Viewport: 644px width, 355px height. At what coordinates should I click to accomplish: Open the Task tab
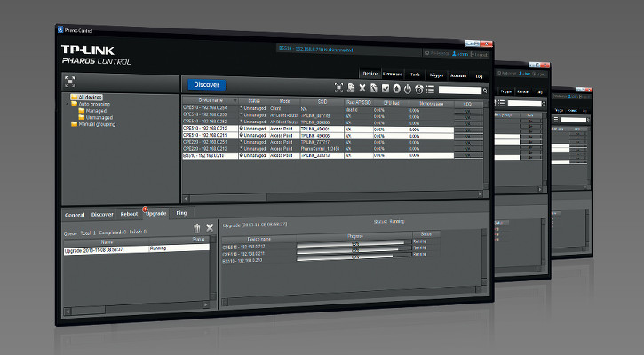[x=415, y=75]
